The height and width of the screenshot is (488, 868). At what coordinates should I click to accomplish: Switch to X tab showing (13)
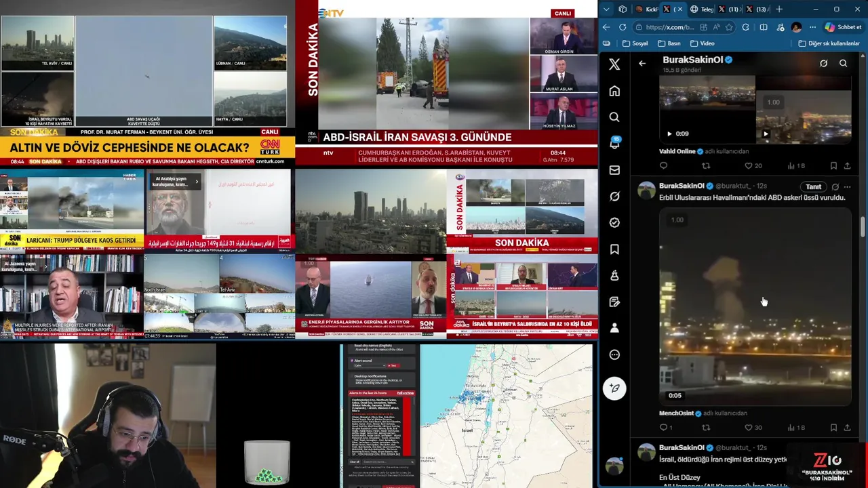[x=757, y=9]
